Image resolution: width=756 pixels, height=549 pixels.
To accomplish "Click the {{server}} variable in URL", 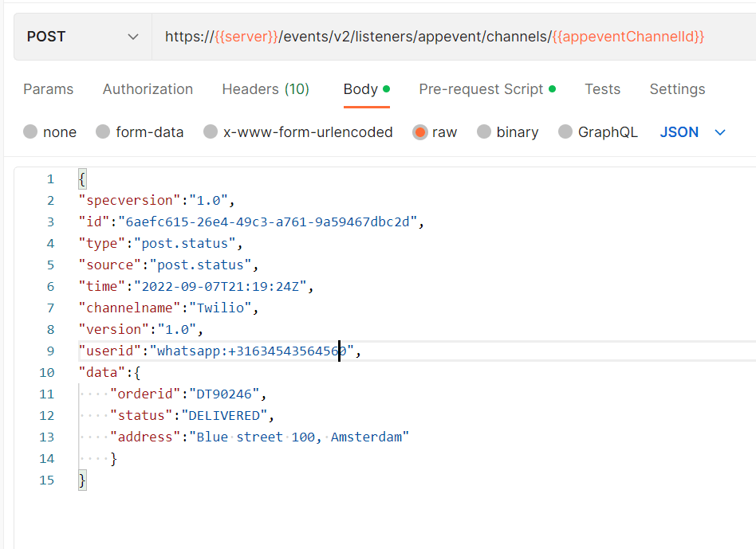I will pyautogui.click(x=246, y=37).
